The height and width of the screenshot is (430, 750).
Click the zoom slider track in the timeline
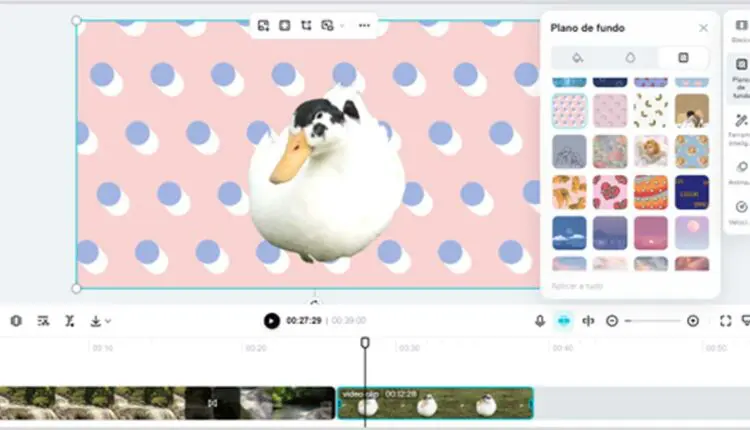point(652,321)
